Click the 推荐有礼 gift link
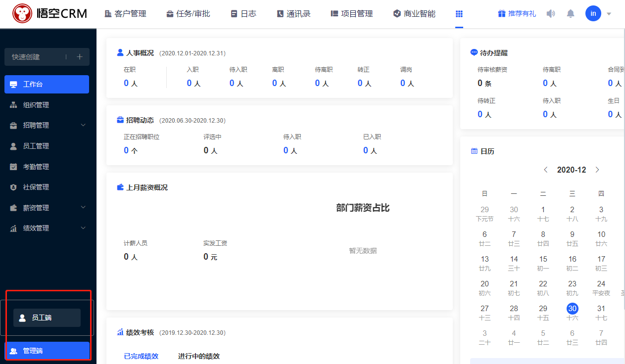 [x=517, y=14]
